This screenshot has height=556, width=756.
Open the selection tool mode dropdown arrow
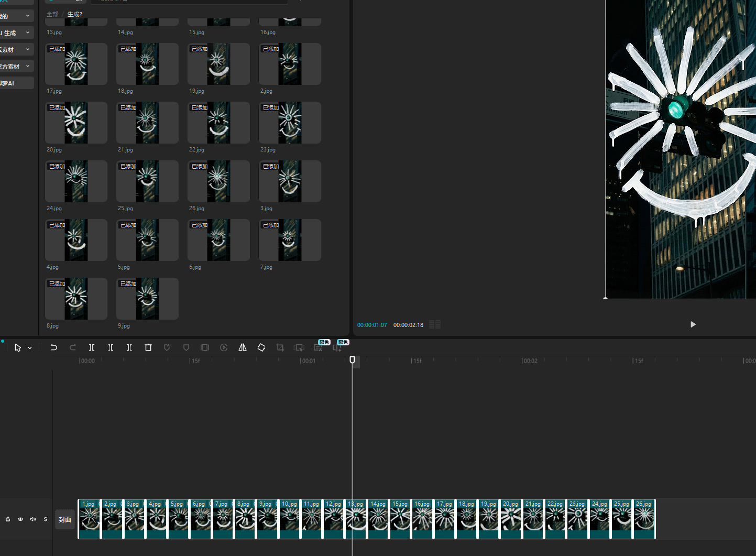click(30, 348)
